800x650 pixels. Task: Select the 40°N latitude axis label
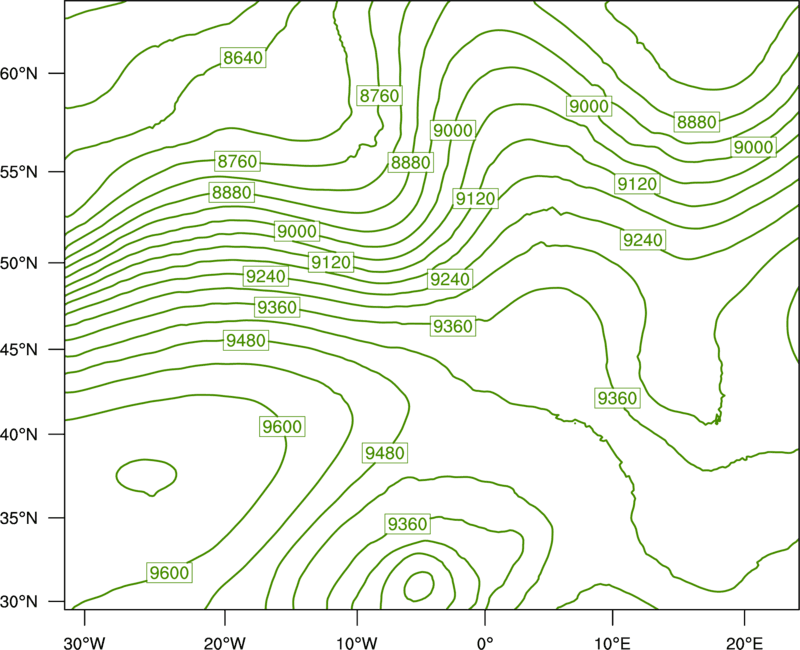coord(19,435)
